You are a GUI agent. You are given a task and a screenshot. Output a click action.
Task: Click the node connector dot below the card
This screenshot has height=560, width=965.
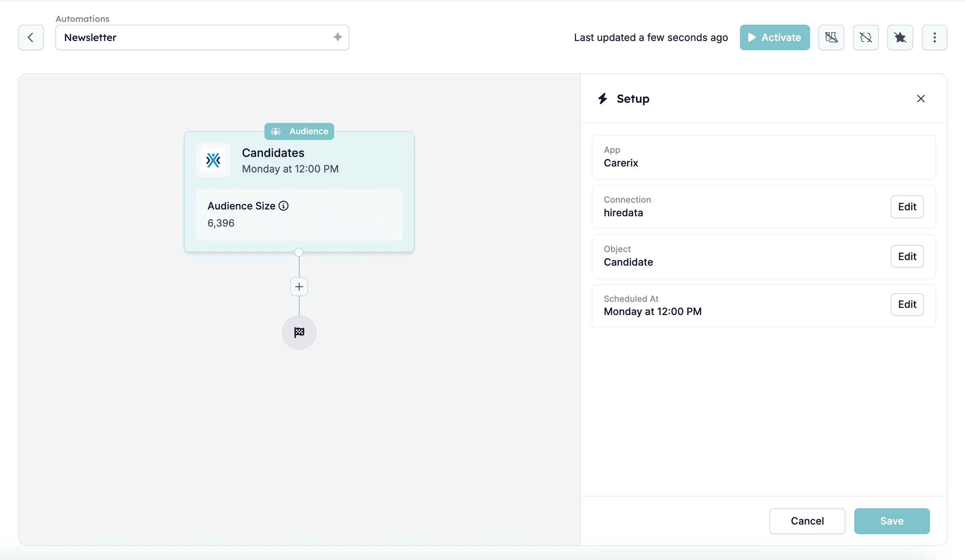(299, 252)
